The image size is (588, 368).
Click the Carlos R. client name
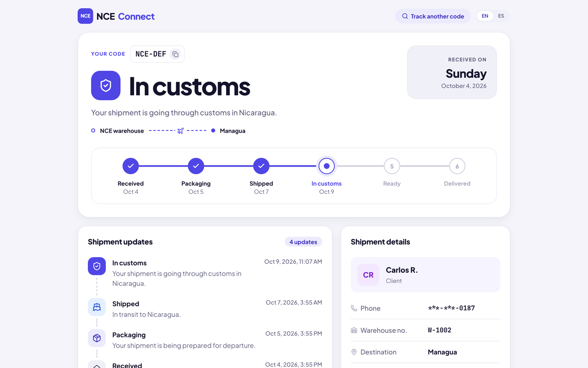[402, 270]
